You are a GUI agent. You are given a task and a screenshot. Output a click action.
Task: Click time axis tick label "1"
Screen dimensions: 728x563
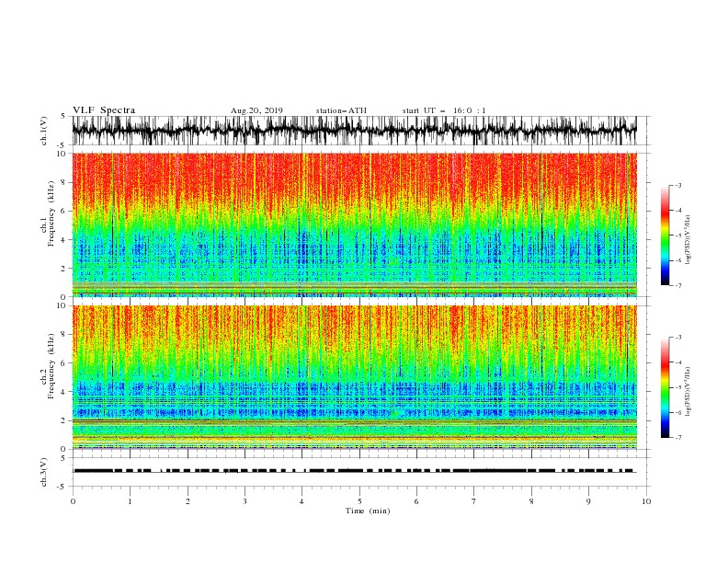point(130,501)
